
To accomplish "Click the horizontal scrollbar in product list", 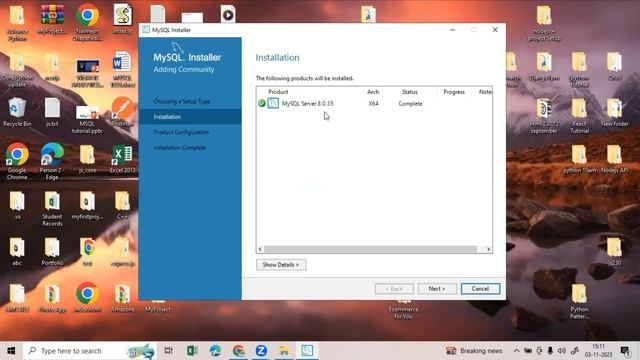I will point(370,249).
